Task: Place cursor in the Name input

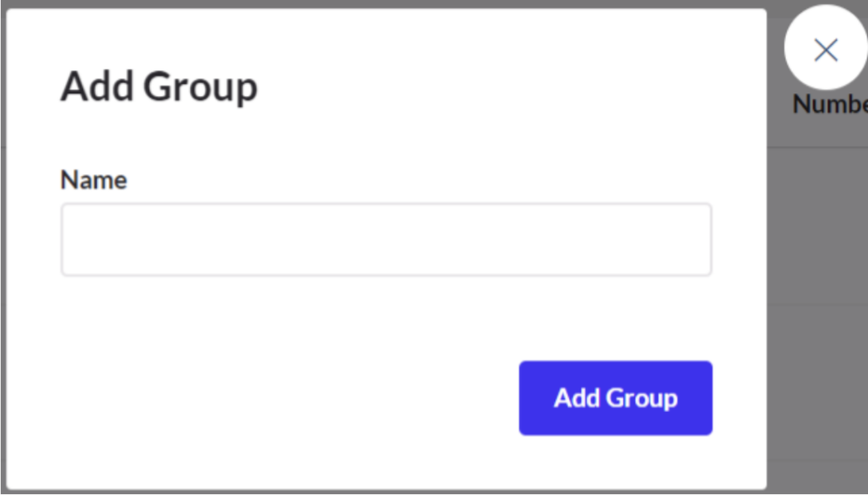Action: tap(386, 239)
